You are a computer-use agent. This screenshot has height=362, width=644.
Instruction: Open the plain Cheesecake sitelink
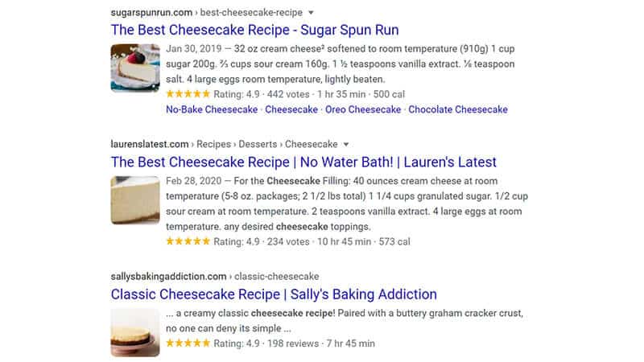[291, 109]
